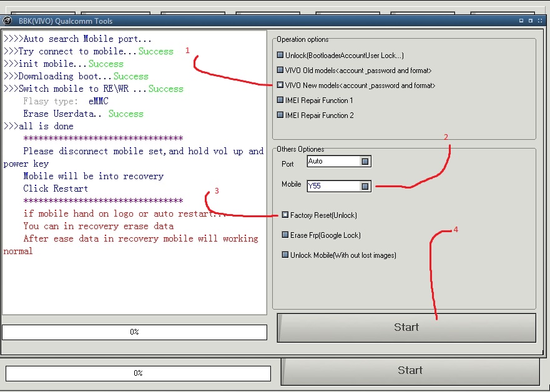Click 'You can in recovery erase data' line
Image resolution: width=550 pixels, height=392 pixels.
point(98,226)
